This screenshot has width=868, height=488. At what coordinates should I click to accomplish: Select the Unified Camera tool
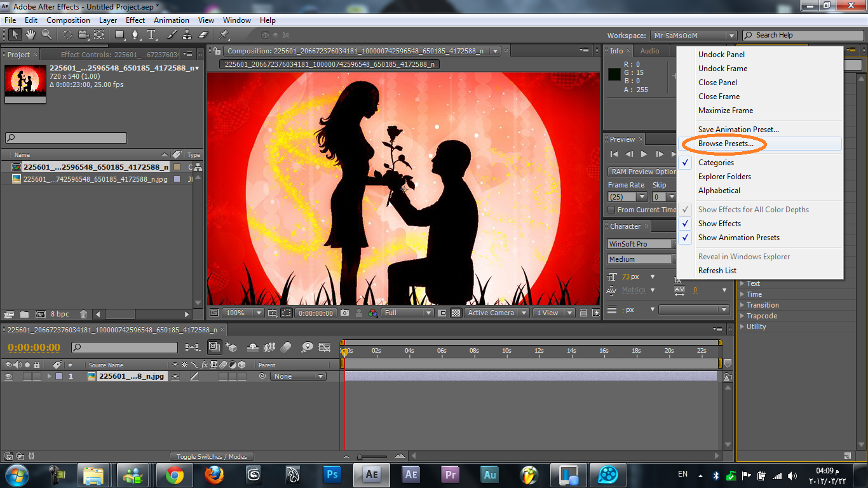tap(83, 35)
